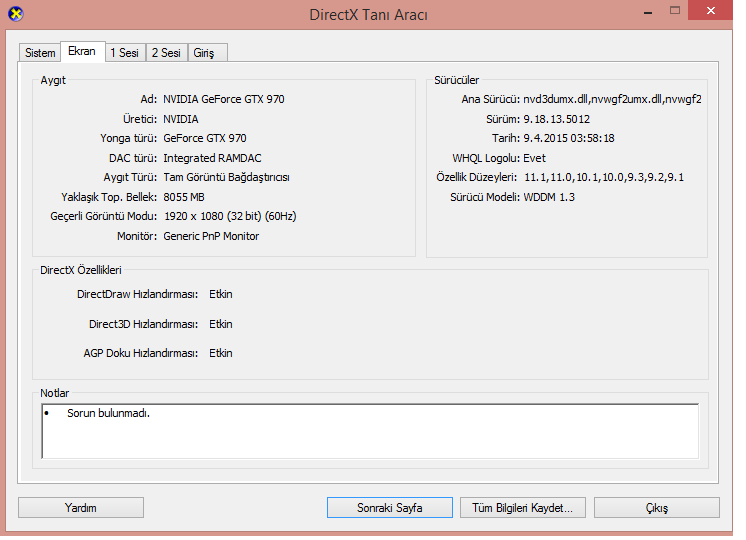Click the 'WHQL Logolu:' label
The image size is (746, 540).
pos(486,158)
